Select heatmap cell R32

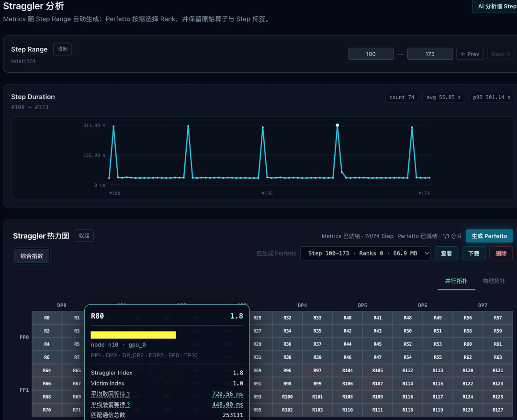point(288,318)
